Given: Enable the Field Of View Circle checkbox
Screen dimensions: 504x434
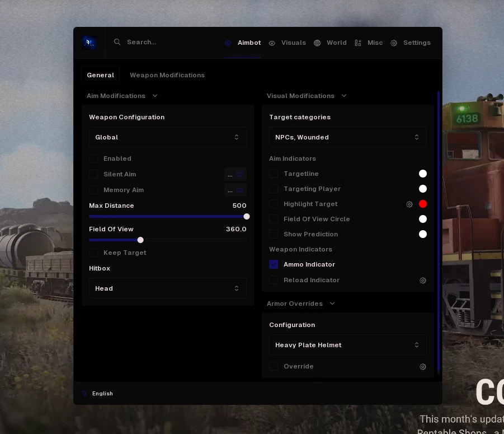Looking at the screenshot, I should 274,219.
